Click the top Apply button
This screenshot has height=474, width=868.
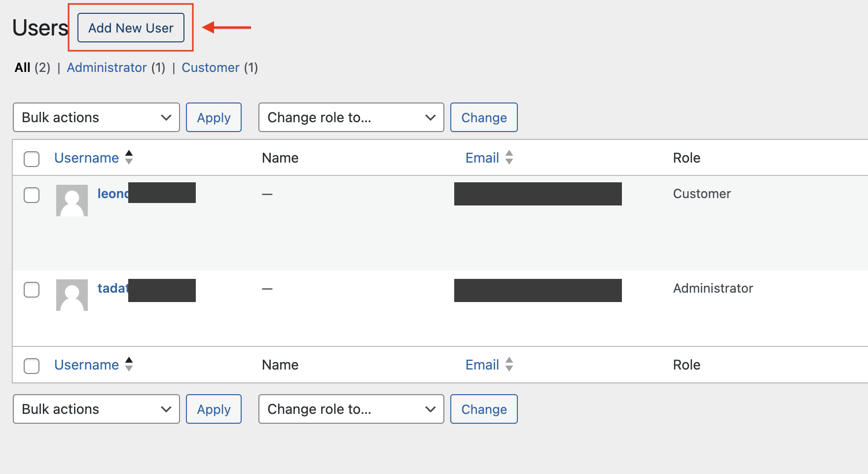pyautogui.click(x=214, y=117)
